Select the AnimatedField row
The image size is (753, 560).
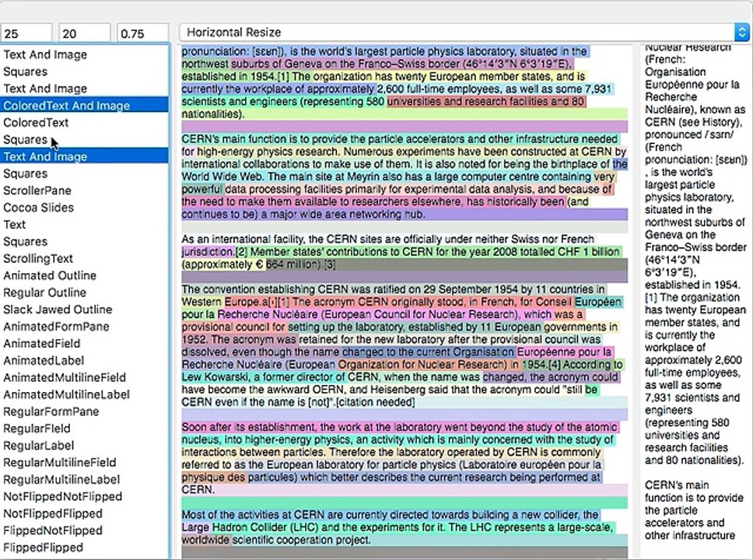(85, 344)
